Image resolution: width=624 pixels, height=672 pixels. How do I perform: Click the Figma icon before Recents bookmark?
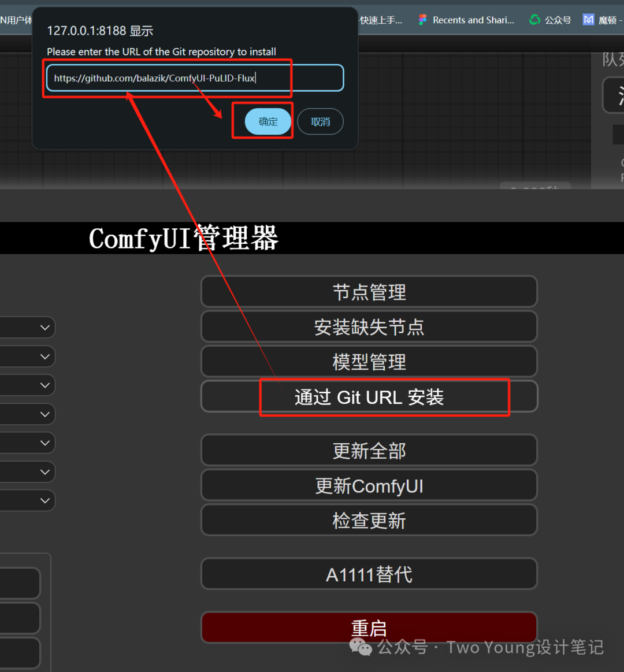click(422, 20)
